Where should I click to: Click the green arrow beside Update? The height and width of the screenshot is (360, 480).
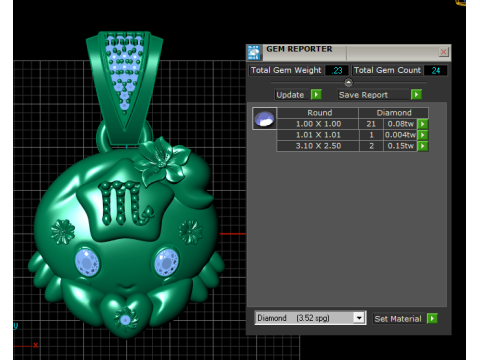[316, 95]
